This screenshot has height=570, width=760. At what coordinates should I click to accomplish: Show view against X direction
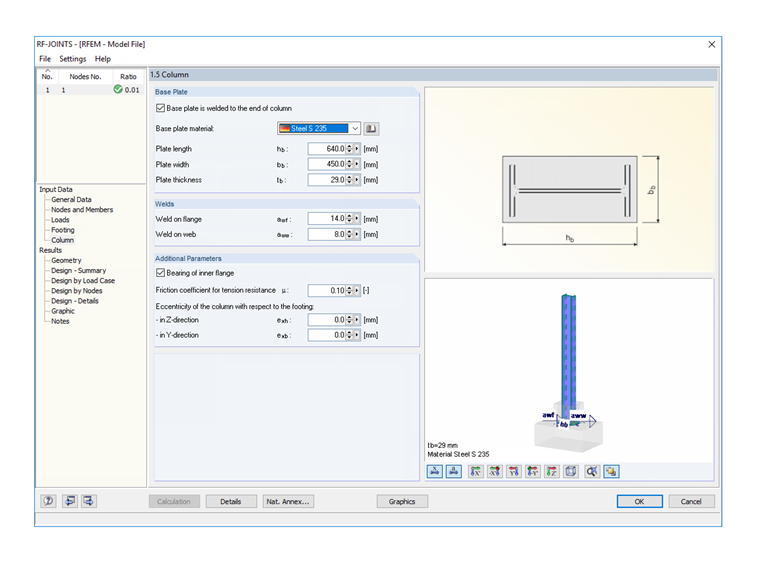[495, 471]
